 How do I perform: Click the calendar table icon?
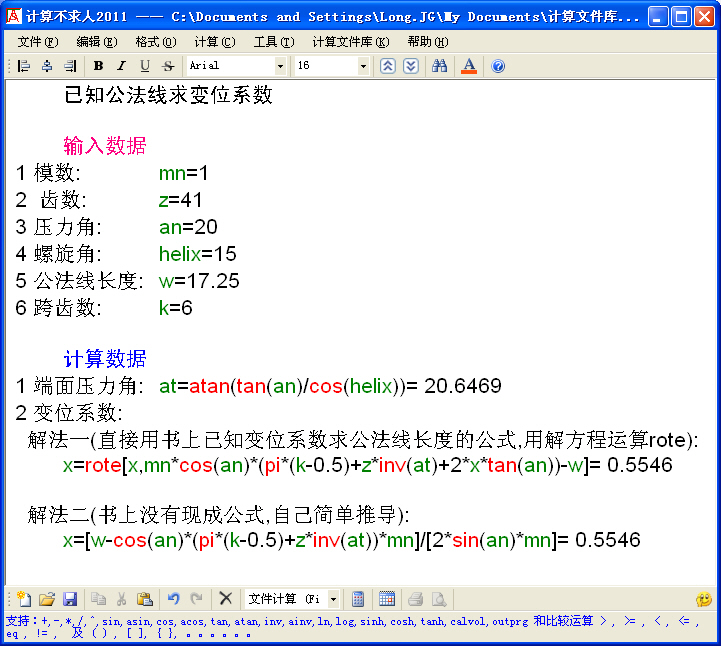pos(387,599)
